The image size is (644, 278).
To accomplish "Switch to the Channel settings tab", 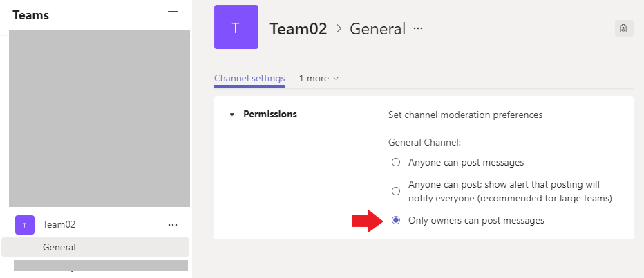I will tap(249, 79).
